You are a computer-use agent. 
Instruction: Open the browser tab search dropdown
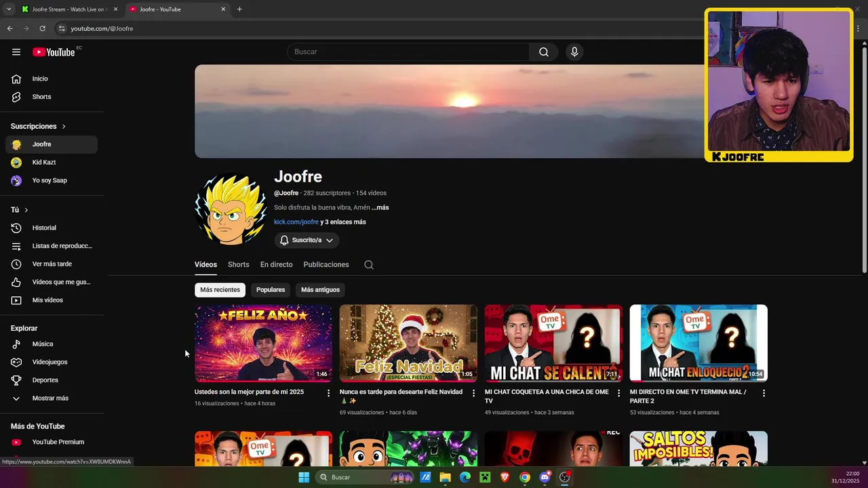(x=9, y=9)
